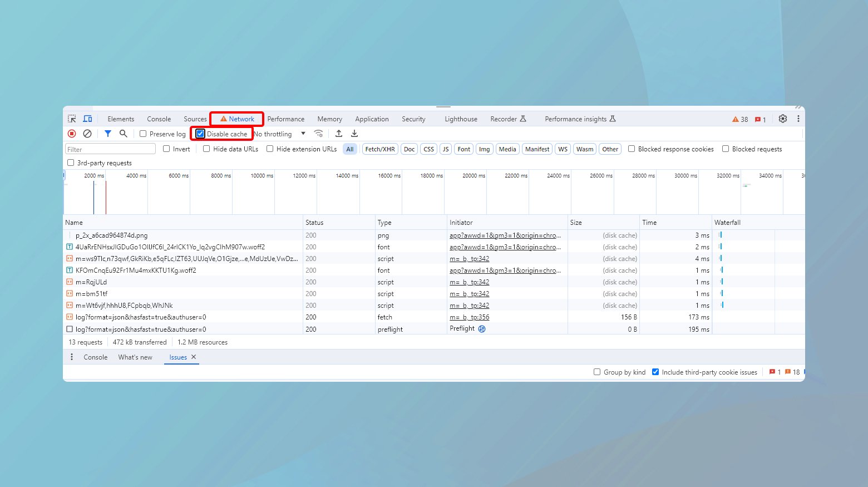This screenshot has width=868, height=487.
Task: Enable the Preserve log checkbox
Action: pos(143,134)
